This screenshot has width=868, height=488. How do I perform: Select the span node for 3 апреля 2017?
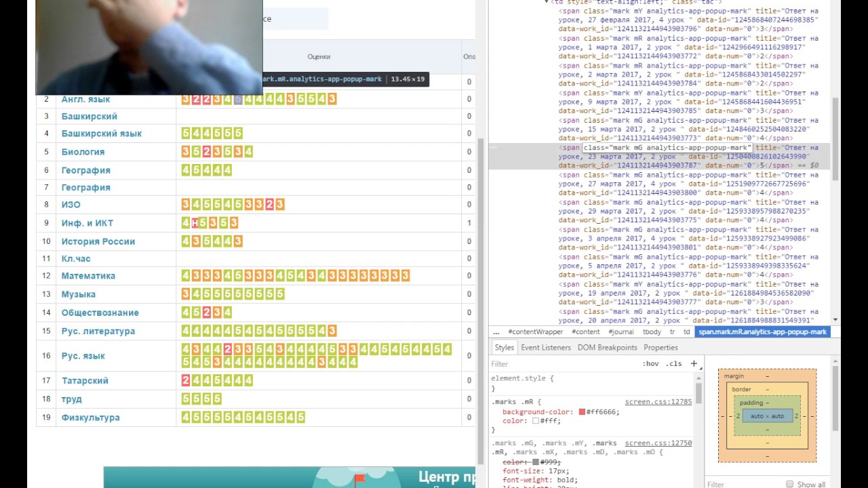pyautogui.click(x=688, y=239)
